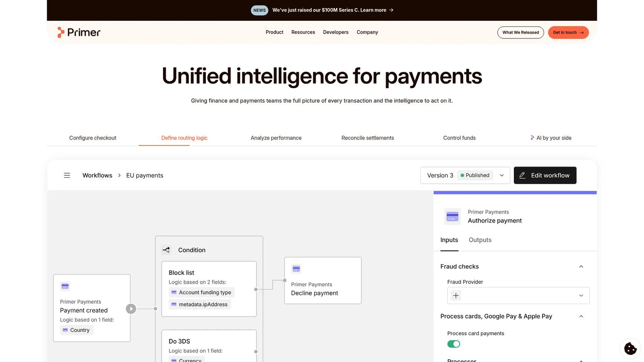Click the Country field icon

(65, 330)
